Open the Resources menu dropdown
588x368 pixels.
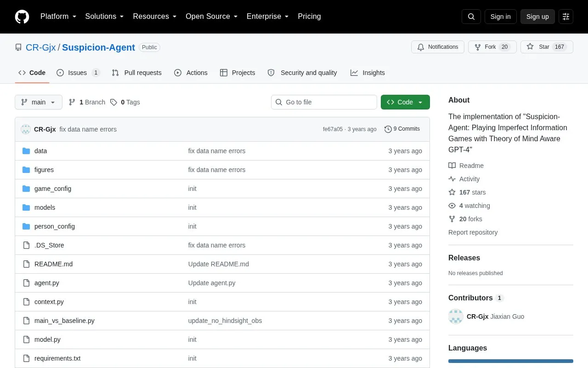(155, 17)
